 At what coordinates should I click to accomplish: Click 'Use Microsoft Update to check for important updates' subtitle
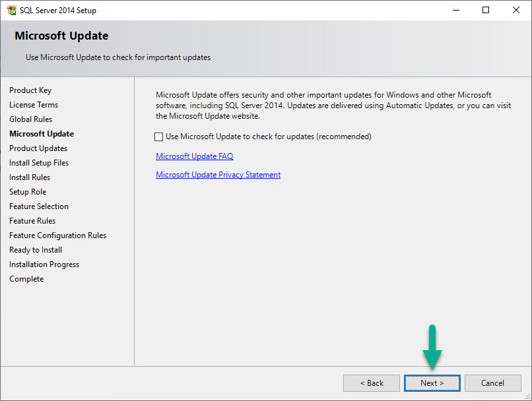[x=118, y=57]
